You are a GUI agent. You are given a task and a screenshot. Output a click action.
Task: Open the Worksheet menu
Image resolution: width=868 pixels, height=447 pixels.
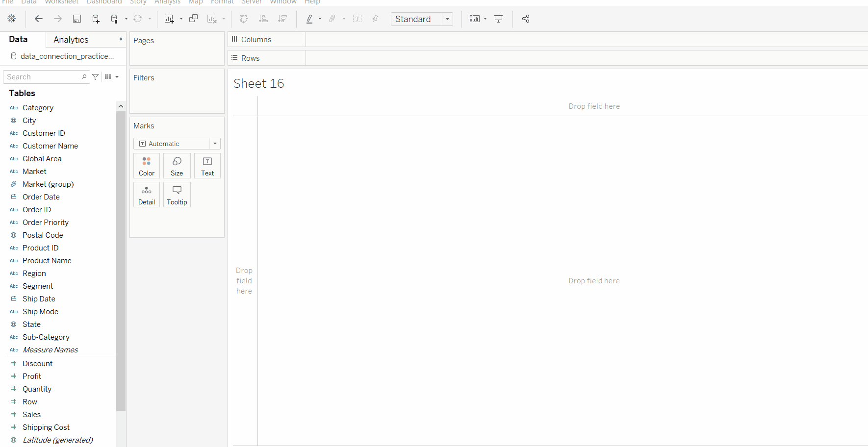(x=62, y=2)
